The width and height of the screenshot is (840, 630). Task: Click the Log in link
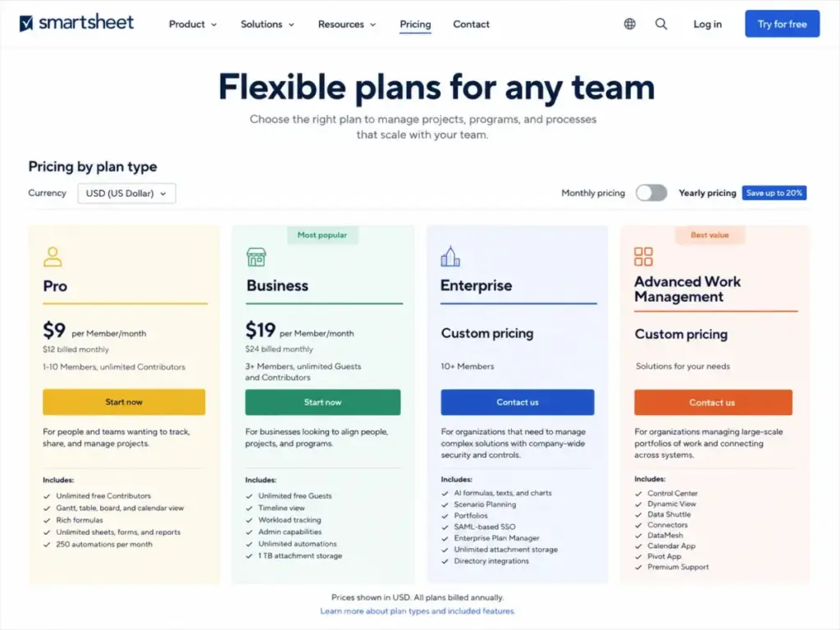pos(707,24)
